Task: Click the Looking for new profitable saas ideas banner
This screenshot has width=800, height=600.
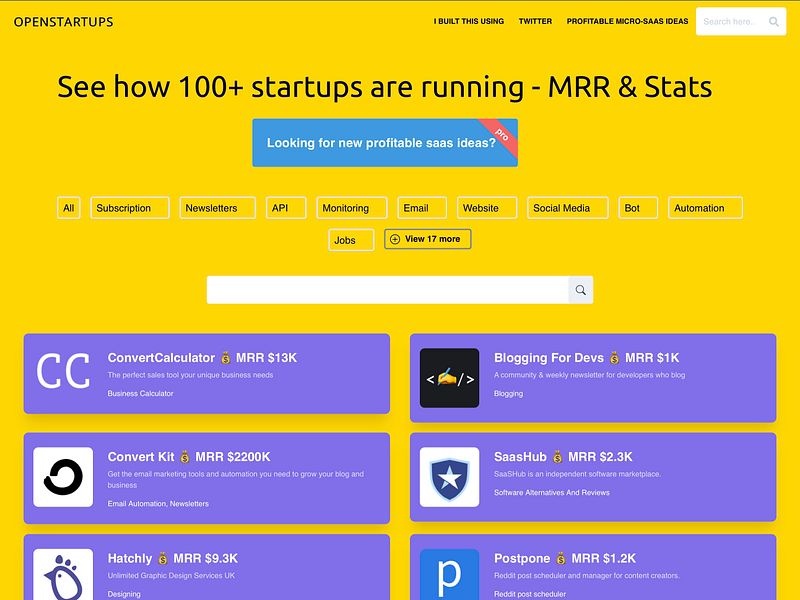Action: (x=385, y=143)
